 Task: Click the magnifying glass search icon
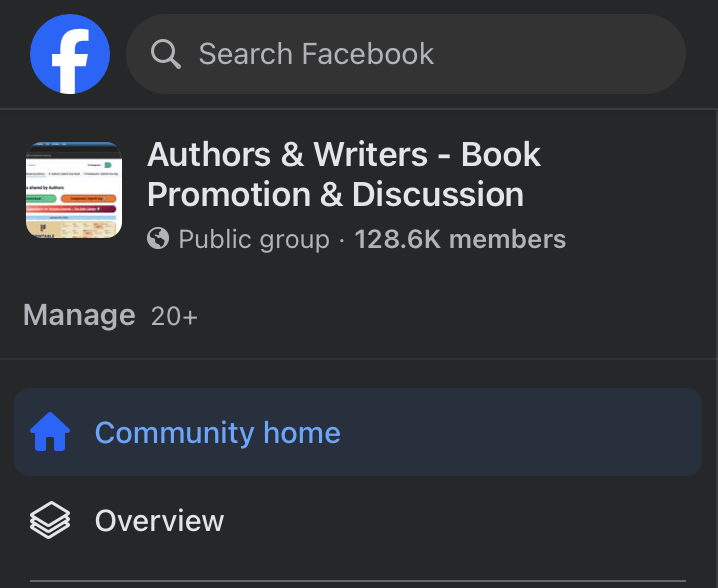166,54
